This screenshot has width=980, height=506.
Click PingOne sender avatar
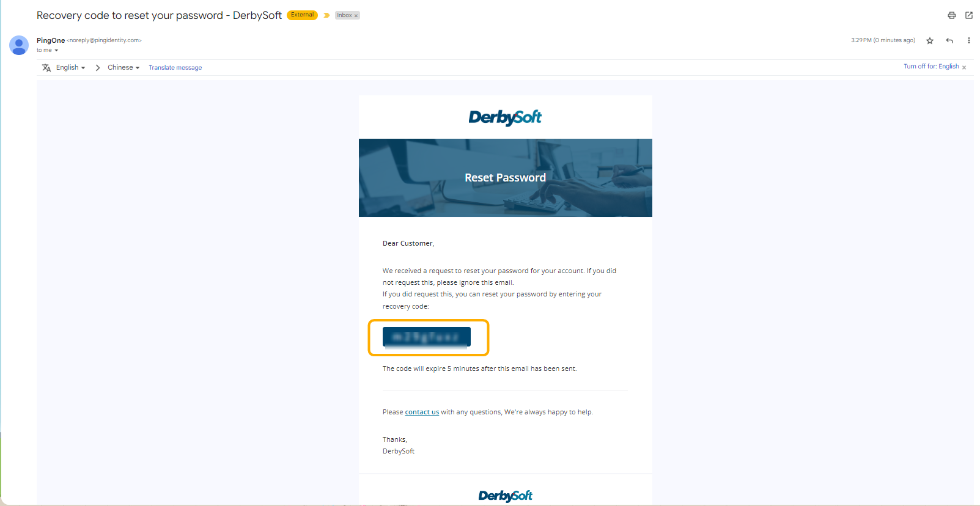click(x=19, y=45)
